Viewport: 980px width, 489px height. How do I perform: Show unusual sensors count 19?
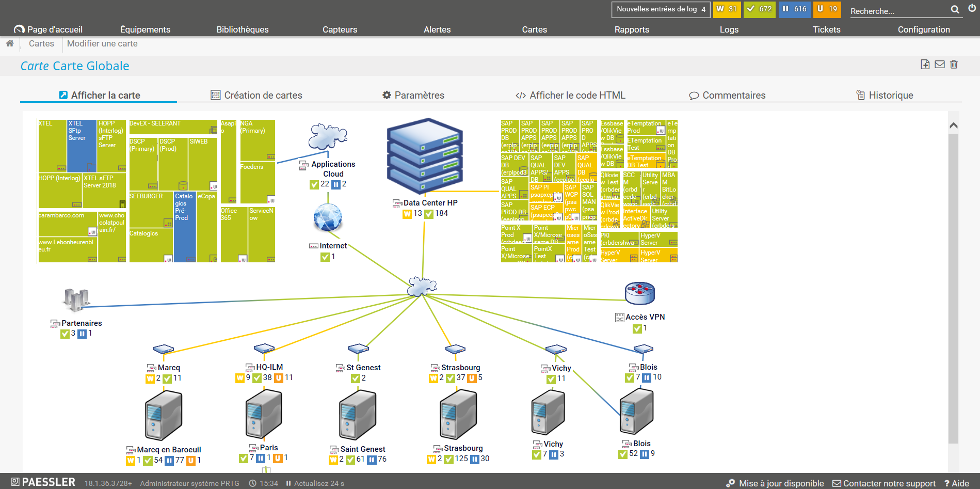[x=827, y=9]
